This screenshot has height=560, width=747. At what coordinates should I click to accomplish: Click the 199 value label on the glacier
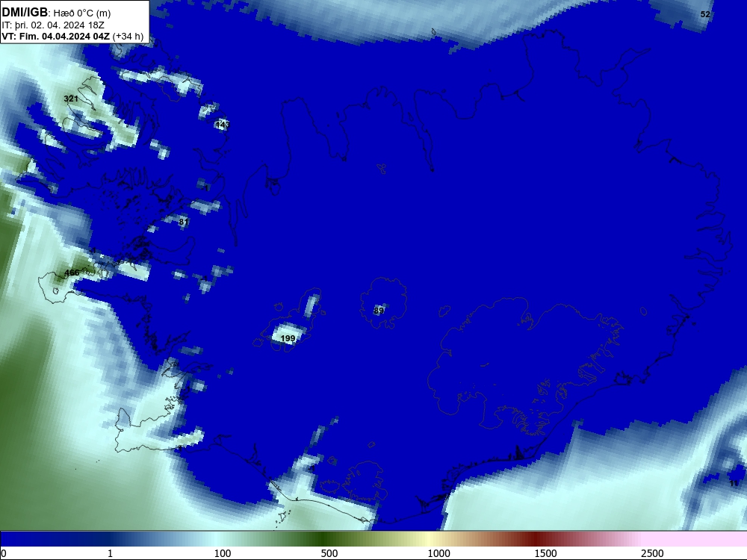pyautogui.click(x=288, y=338)
